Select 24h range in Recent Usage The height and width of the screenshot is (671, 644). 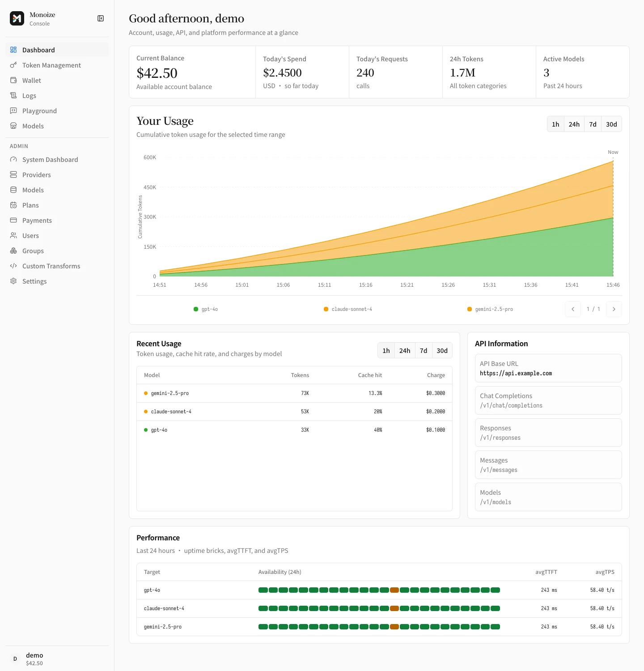[405, 351]
